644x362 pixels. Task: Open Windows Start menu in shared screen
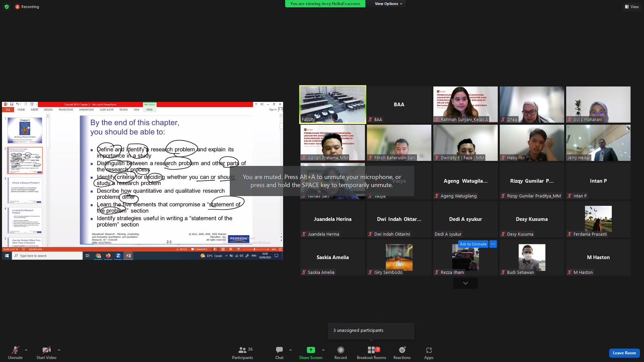pyautogui.click(x=7, y=256)
